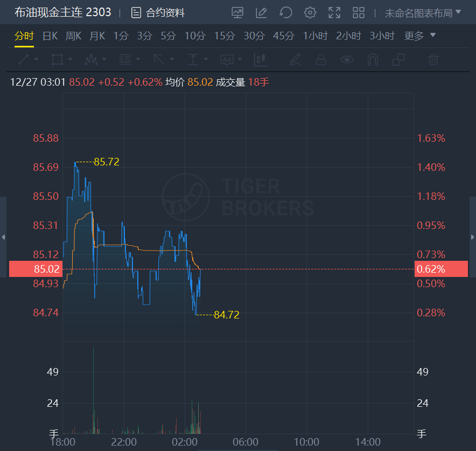Image resolution: width=476 pixels, height=451 pixels.
Task: Click the edit pencil icon in header
Action: tap(261, 13)
